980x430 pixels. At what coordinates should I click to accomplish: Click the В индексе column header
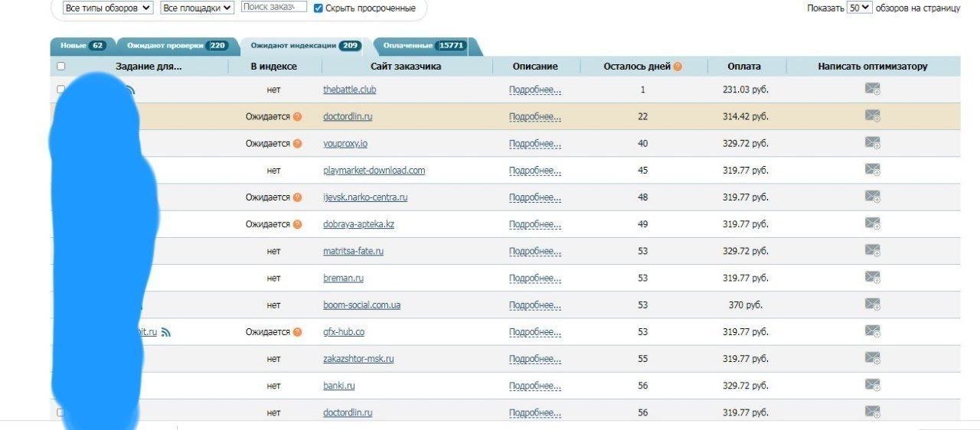point(274,67)
